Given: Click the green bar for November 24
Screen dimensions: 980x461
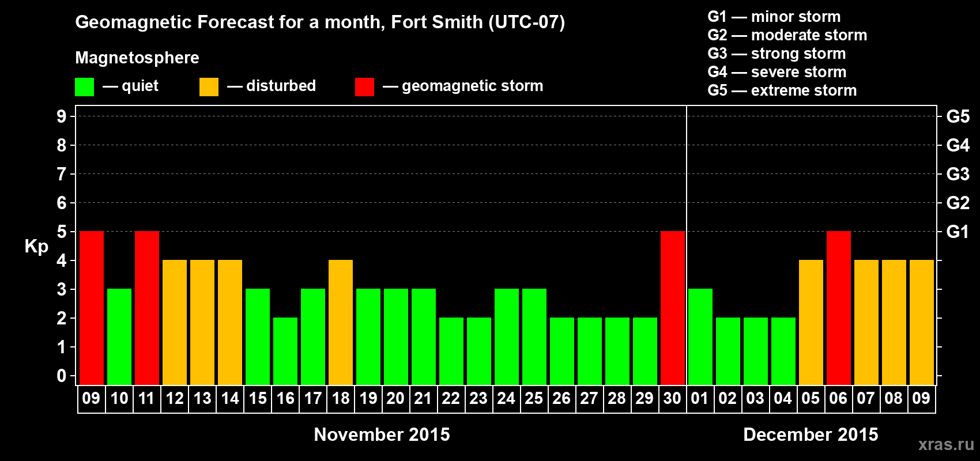Looking at the screenshot, I should 507,337.
